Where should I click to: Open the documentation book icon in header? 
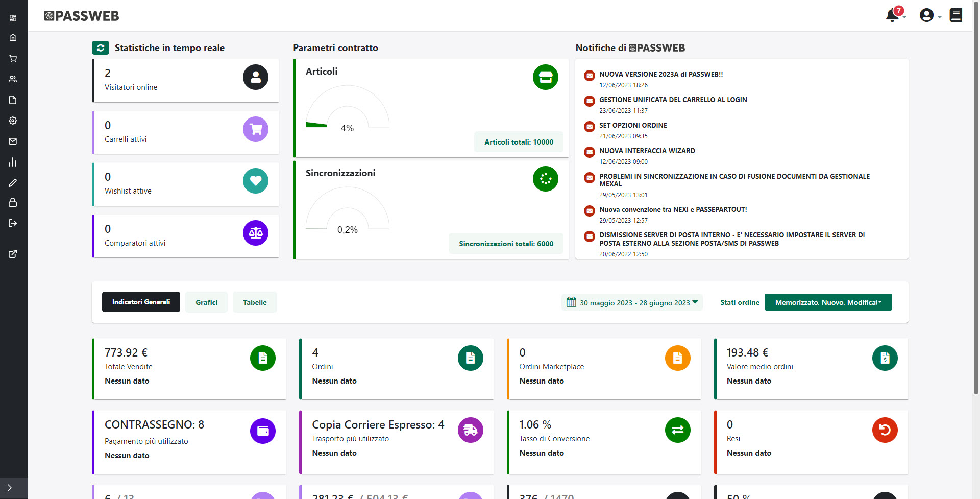click(x=955, y=15)
